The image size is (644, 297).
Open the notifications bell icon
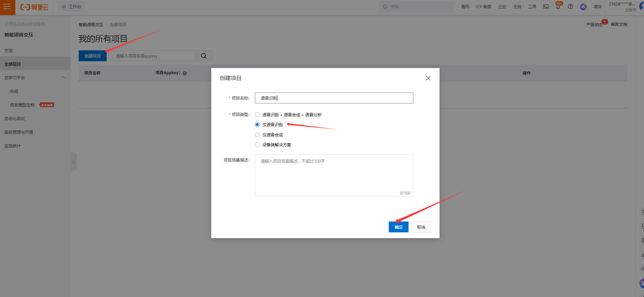558,7
